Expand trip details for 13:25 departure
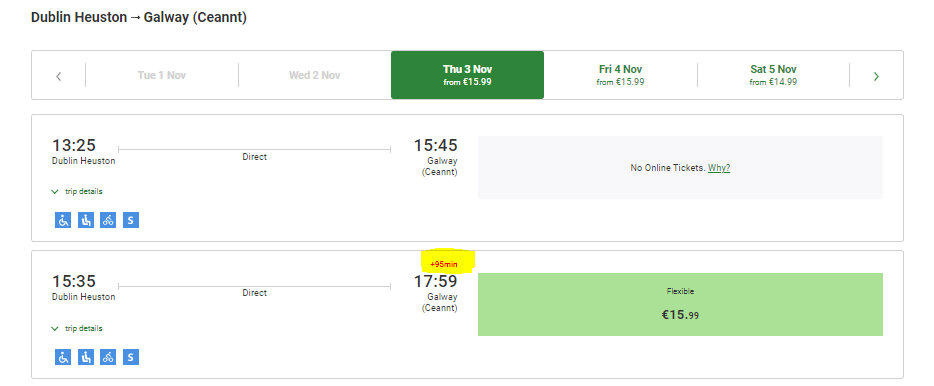The width and height of the screenshot is (934, 386). [x=77, y=192]
